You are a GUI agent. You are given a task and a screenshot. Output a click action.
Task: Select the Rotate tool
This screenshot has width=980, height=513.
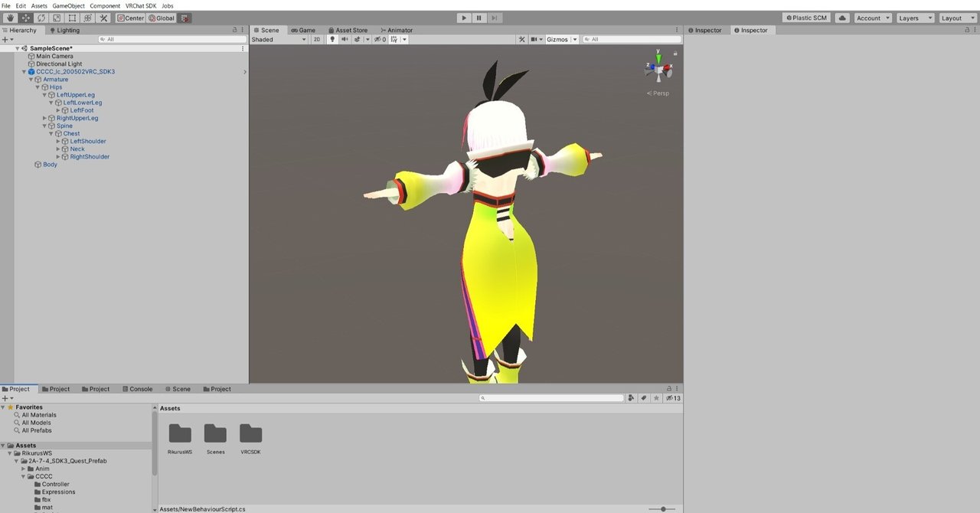(40, 18)
